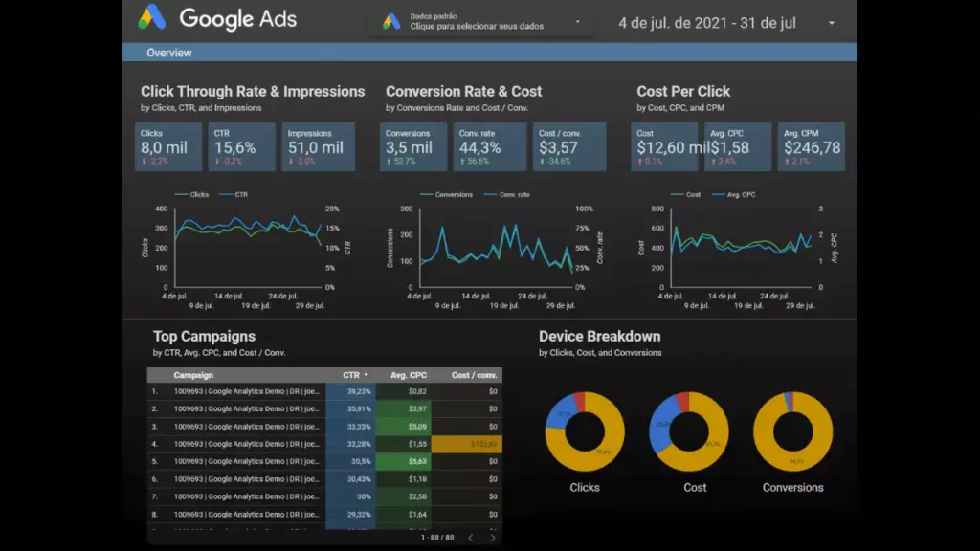The image size is (980, 551).
Task: Click the Cost Per Click heading
Action: [x=683, y=91]
